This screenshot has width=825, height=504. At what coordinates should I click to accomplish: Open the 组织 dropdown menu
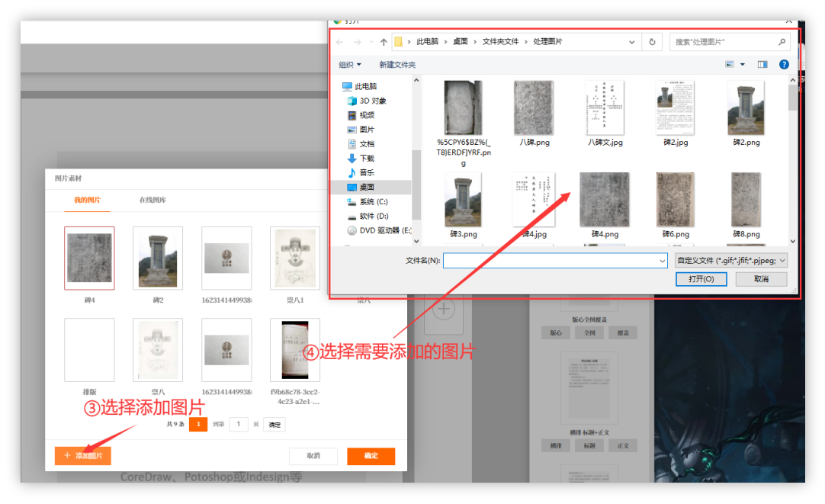(x=350, y=65)
